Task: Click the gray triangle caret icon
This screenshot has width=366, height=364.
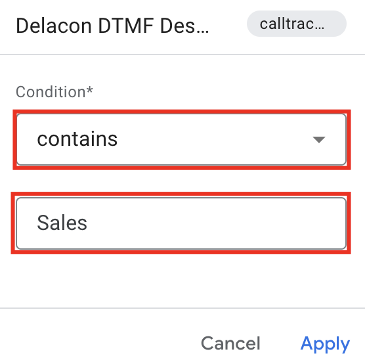Action: (319, 140)
